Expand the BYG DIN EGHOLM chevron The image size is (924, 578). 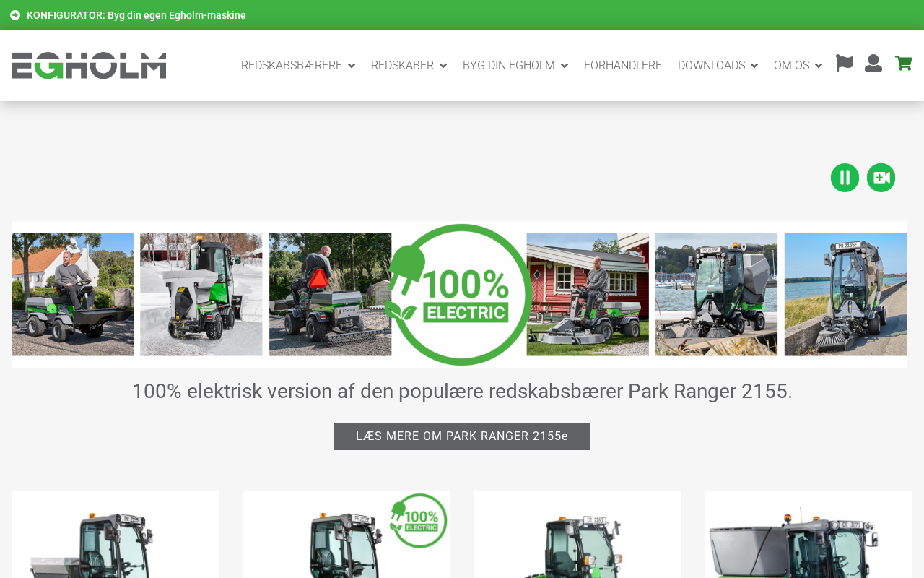click(565, 66)
